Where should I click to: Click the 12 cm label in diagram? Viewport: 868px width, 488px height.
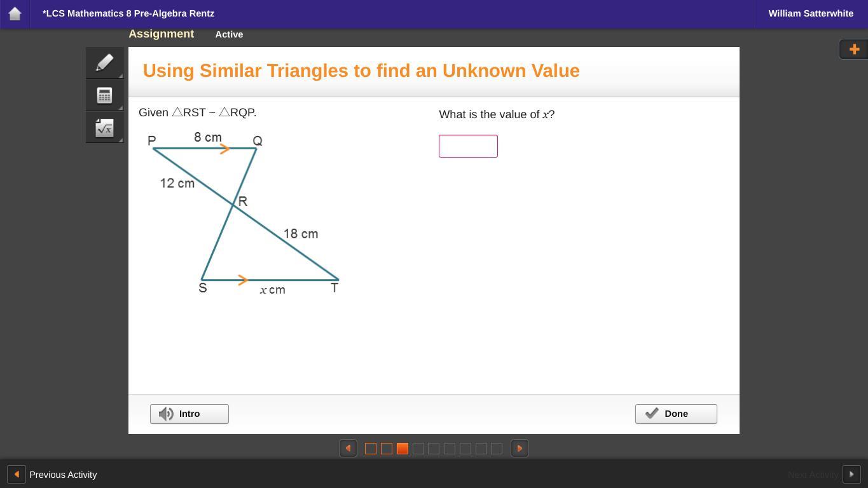[177, 183]
